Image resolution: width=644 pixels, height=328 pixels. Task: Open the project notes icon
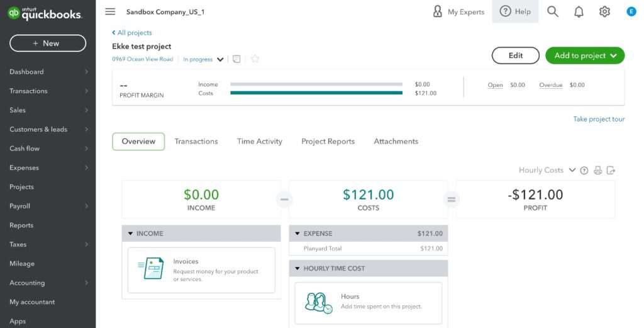[236, 59]
